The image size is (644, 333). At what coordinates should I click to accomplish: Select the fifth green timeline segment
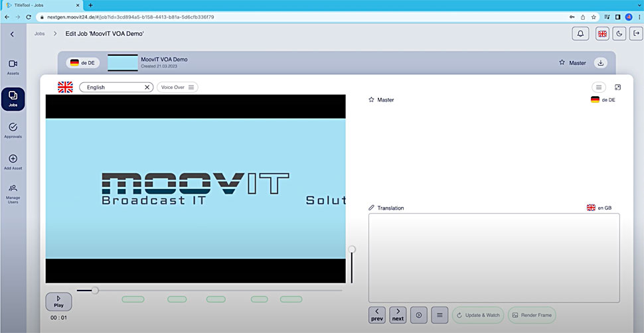[x=291, y=299]
